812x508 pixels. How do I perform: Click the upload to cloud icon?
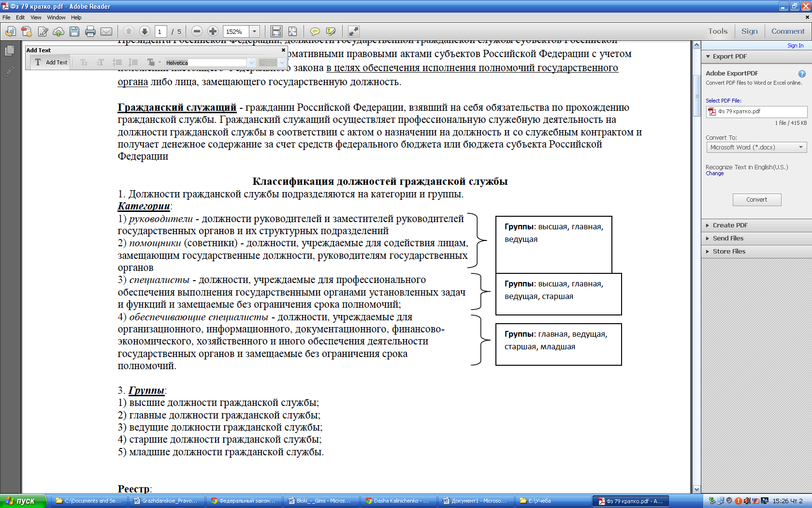click(58, 31)
